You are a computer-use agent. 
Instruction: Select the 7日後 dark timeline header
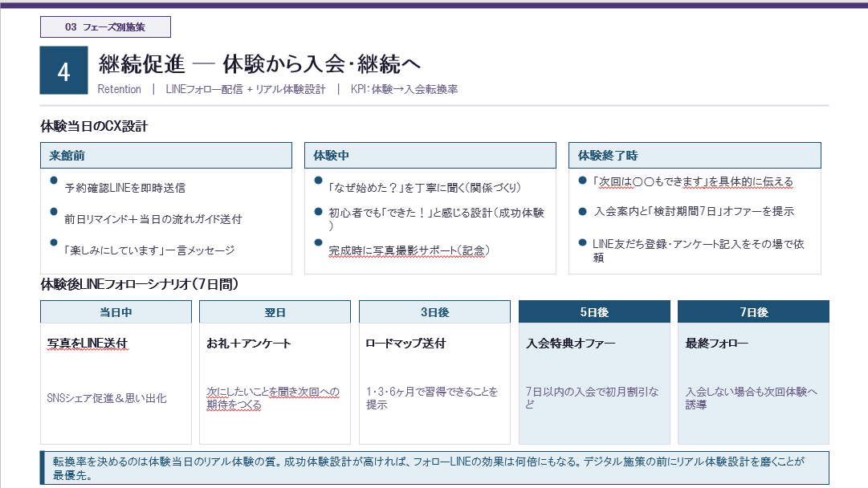click(753, 311)
